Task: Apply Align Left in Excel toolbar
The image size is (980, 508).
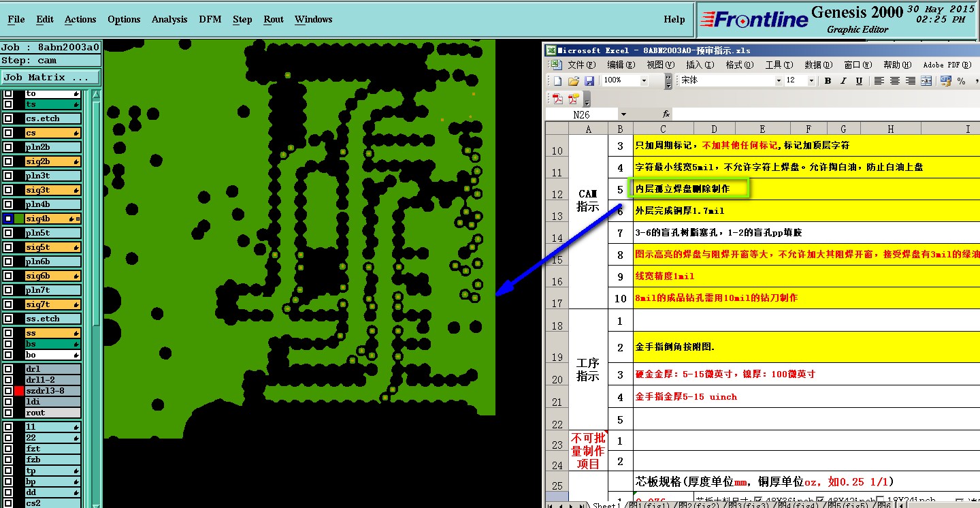Action: click(879, 81)
